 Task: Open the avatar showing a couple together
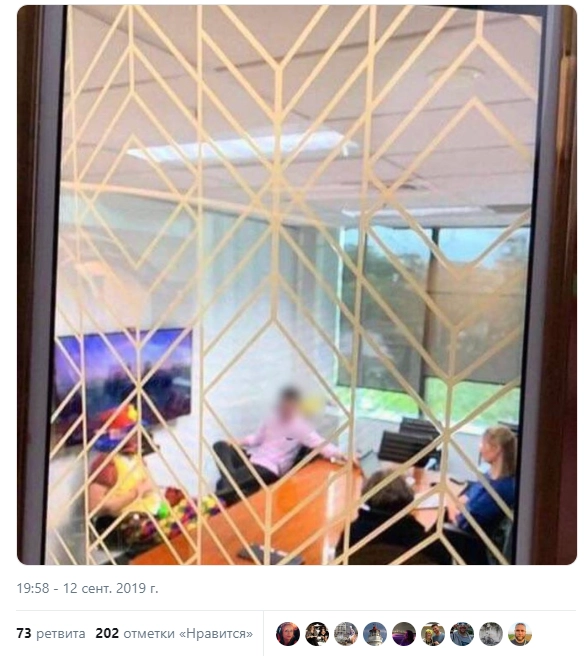pos(433,634)
